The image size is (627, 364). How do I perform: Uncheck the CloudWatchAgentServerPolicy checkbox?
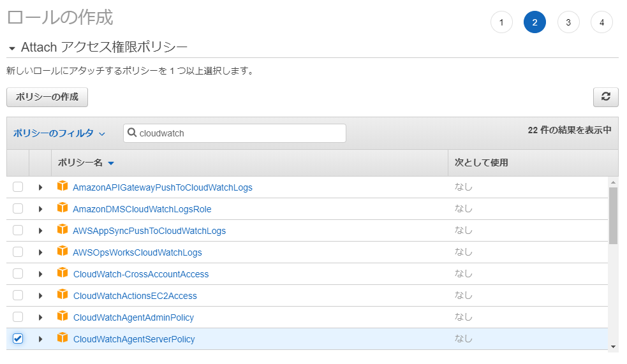tap(18, 339)
